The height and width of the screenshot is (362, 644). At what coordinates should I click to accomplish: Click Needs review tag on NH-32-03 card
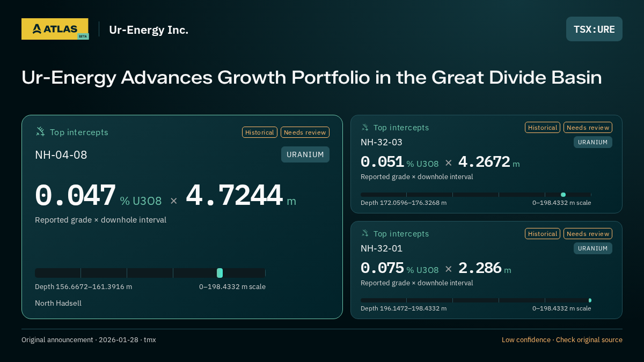click(x=588, y=127)
